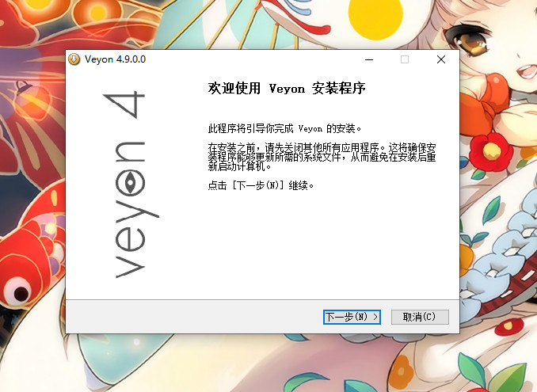
Task: Click the 点击 [下一步(N)] 继续 instruction text
Action: point(261,185)
